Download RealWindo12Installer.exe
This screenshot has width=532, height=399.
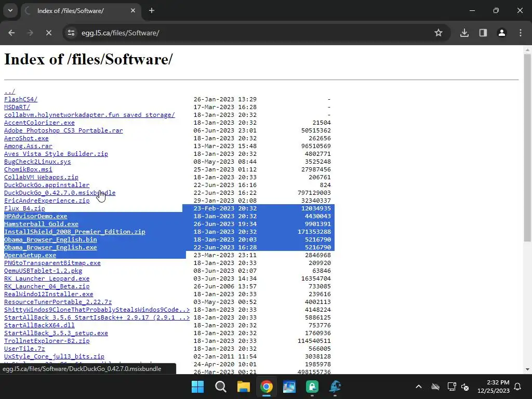(x=48, y=295)
